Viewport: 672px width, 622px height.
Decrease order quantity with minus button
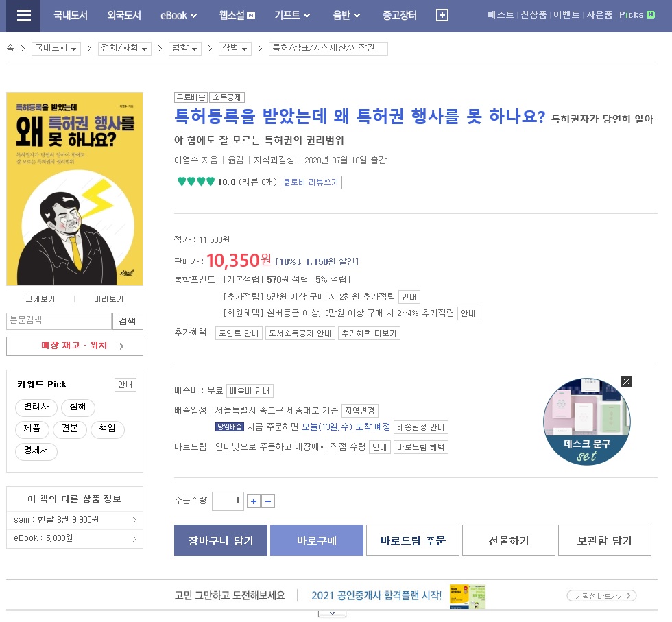pos(268,501)
